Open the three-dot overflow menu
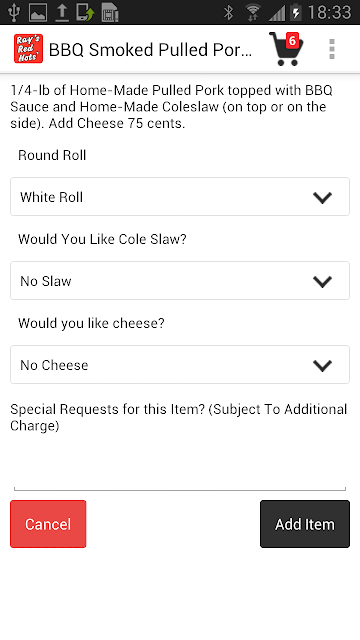 click(332, 49)
